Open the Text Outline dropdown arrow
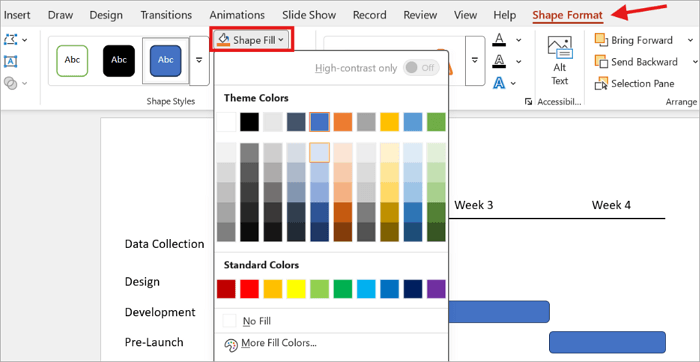 tap(518, 62)
